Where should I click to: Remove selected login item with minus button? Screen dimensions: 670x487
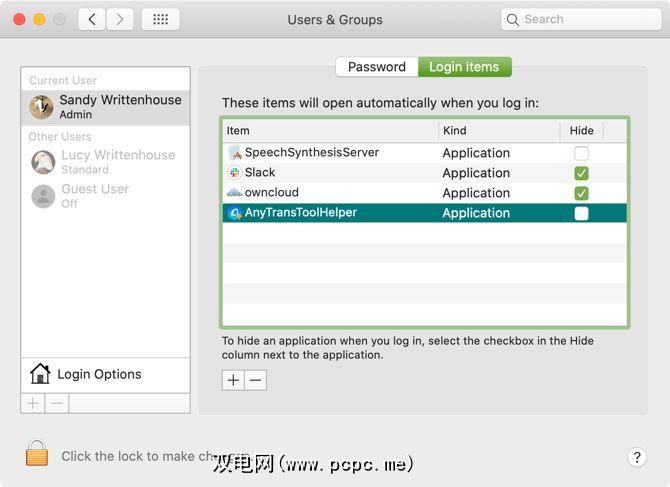[256, 380]
